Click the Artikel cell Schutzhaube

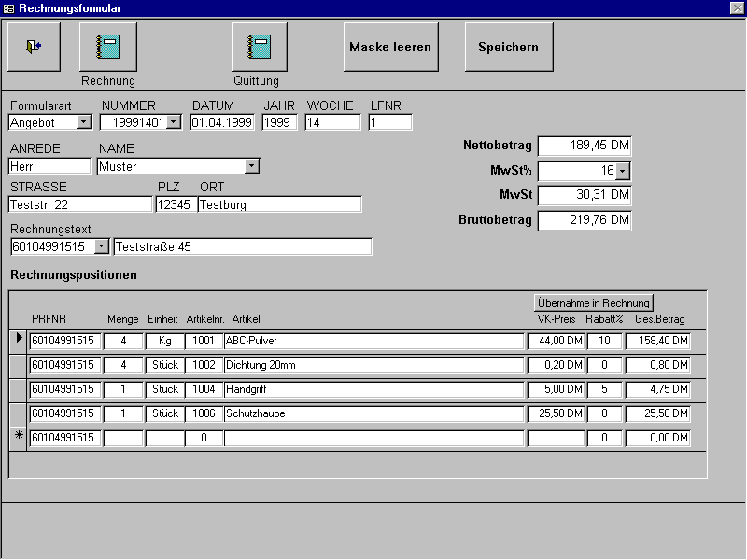374,413
